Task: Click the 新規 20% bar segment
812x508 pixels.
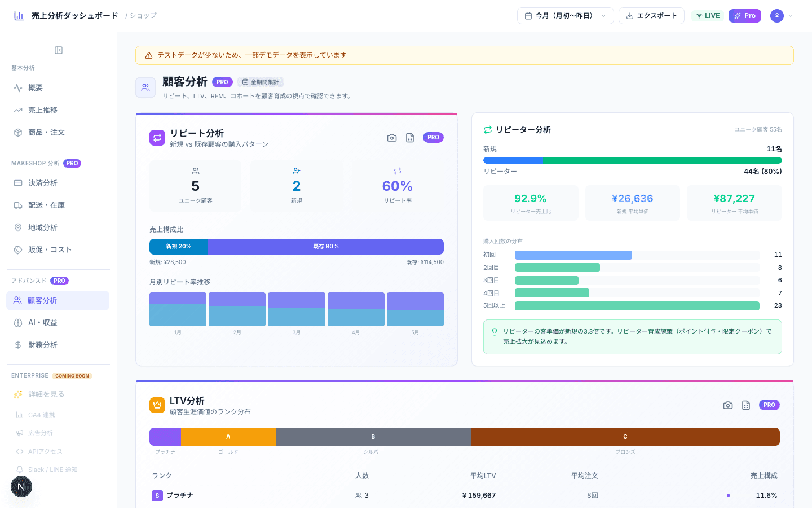Action: click(179, 247)
